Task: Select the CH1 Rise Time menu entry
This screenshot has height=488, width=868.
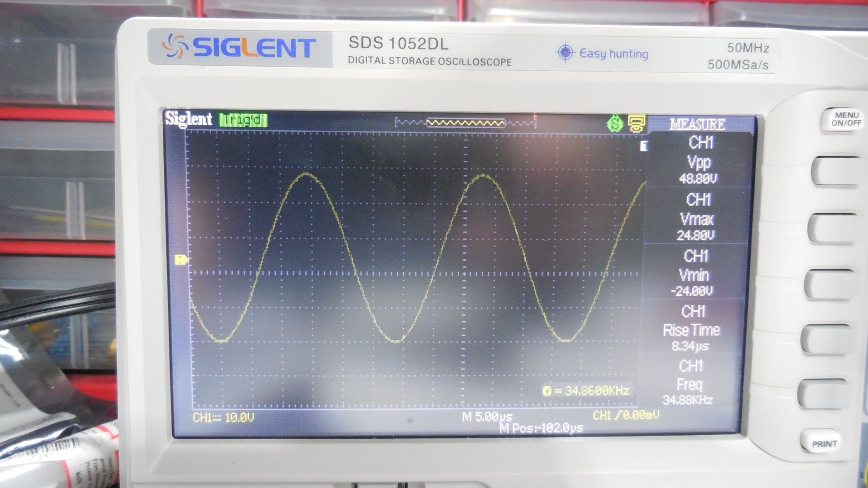Action: pyautogui.click(x=691, y=328)
